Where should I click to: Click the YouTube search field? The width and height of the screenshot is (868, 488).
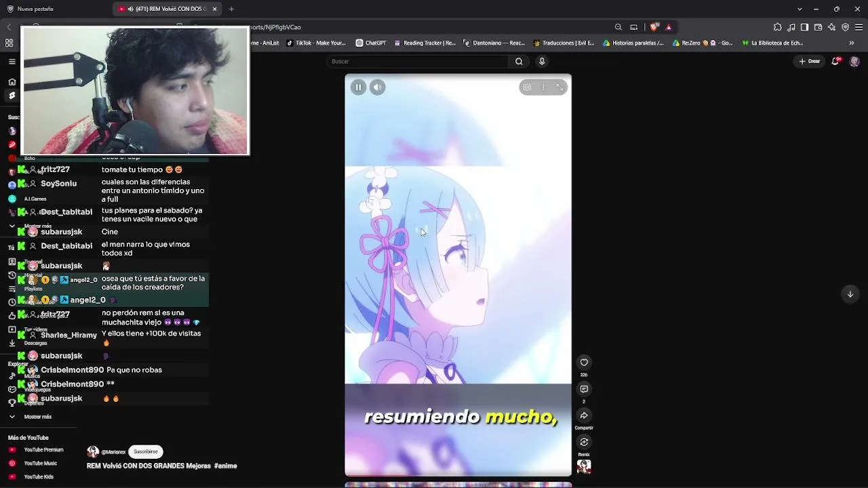418,62
